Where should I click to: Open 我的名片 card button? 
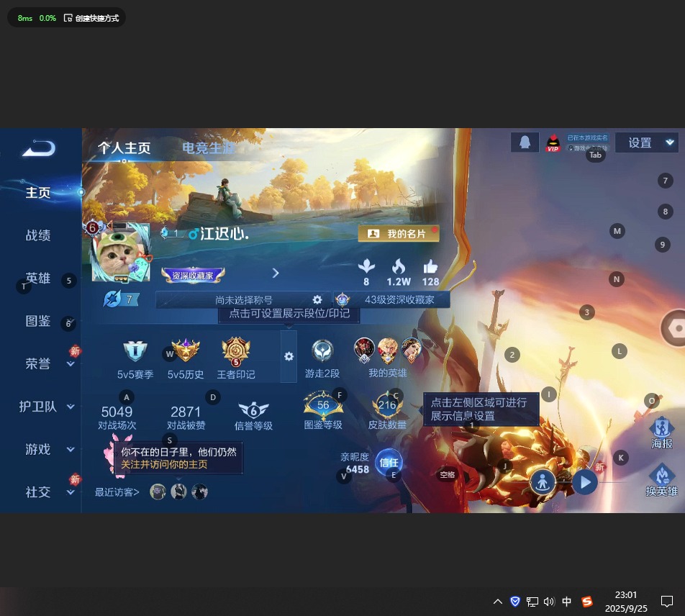pyautogui.click(x=399, y=234)
